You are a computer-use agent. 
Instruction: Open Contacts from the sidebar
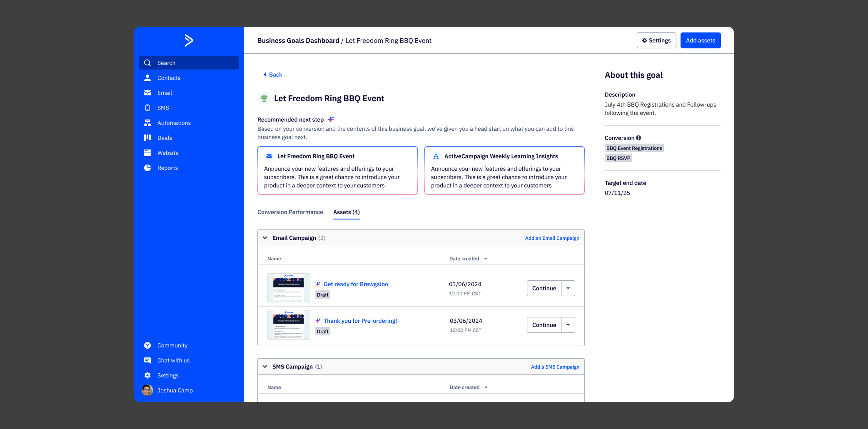pos(169,78)
